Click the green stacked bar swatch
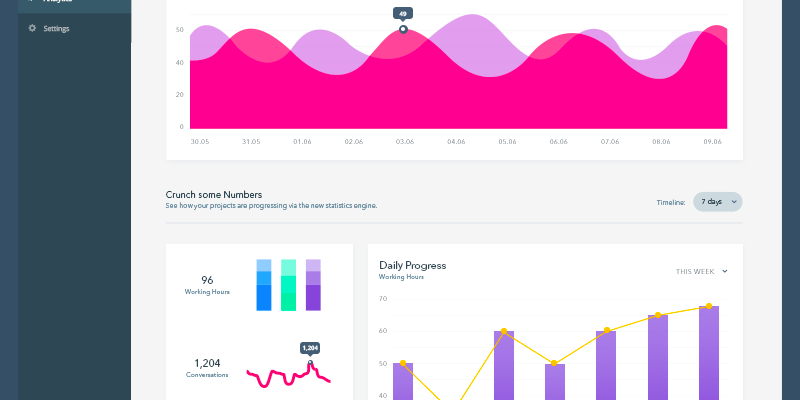 [288, 285]
